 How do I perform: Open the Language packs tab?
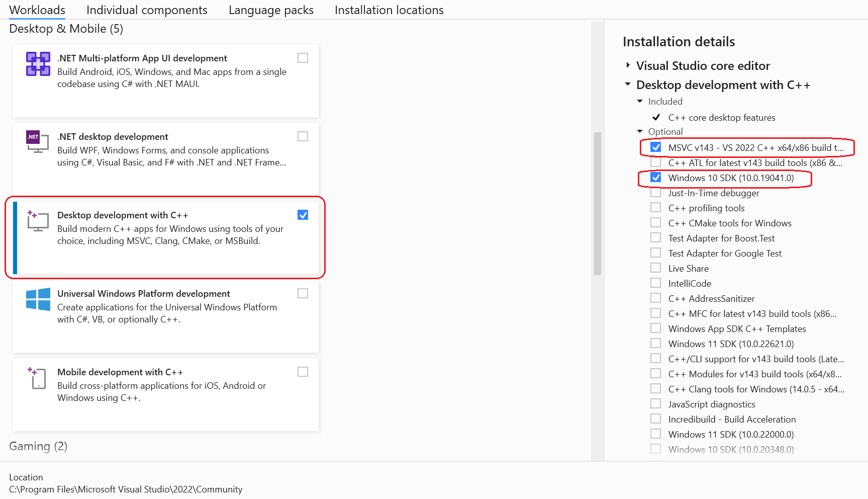click(271, 10)
